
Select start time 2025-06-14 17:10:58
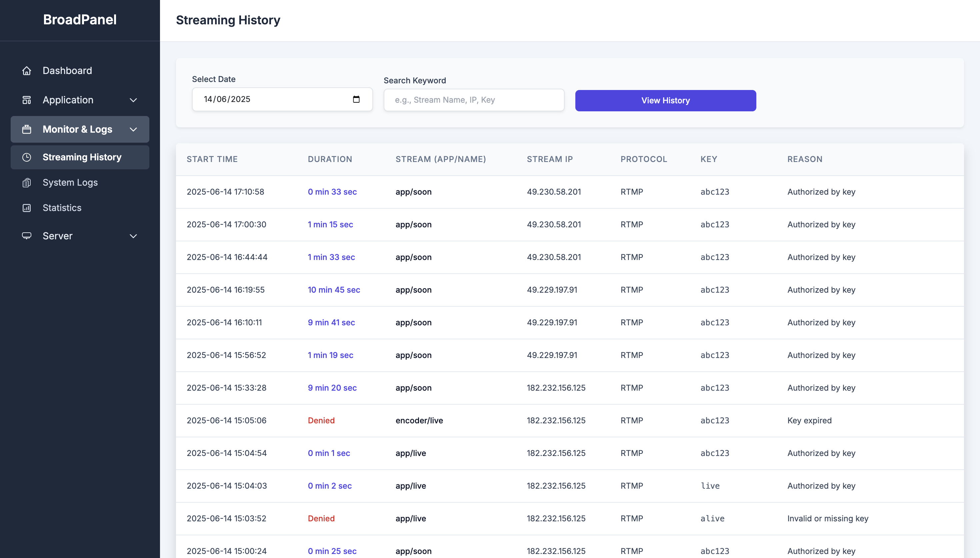tap(225, 192)
